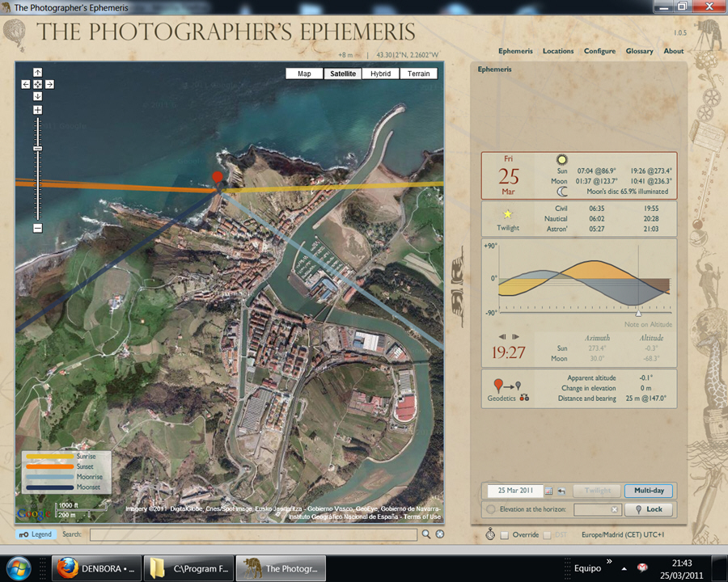Open the Firefox DENBORA taskbar item
This screenshot has height=582, width=728.
96,568
